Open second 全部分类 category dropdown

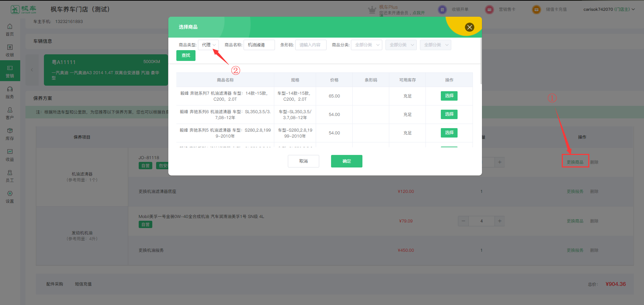(x=401, y=45)
